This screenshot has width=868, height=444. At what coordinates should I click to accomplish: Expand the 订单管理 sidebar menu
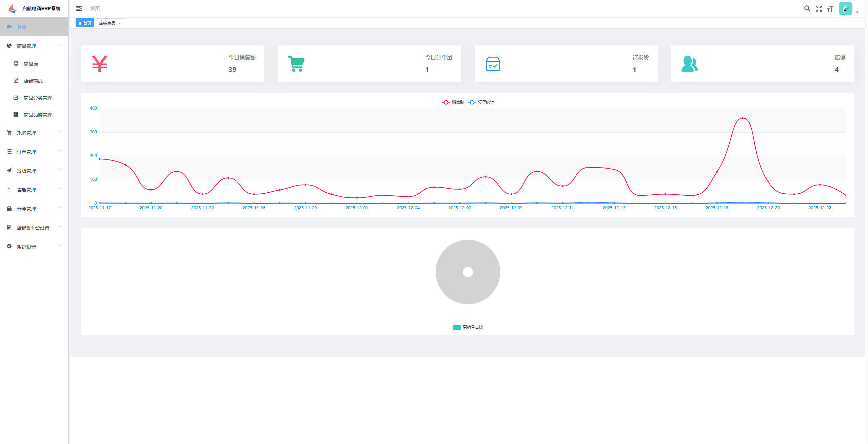pyautogui.click(x=34, y=152)
